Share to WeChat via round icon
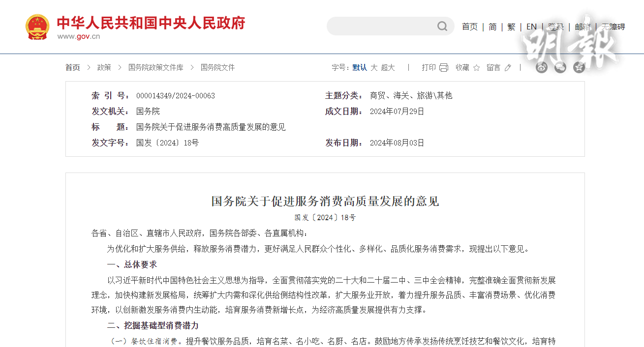 pyautogui.click(x=560, y=68)
